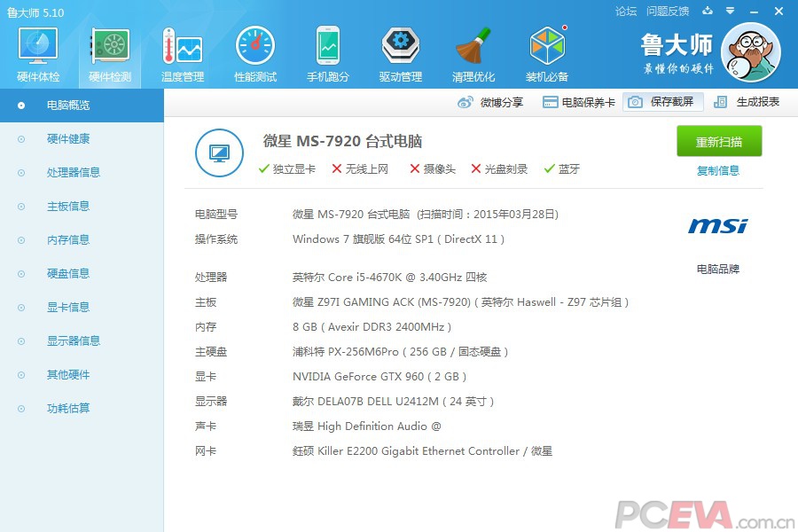798x532 pixels.
Task: Click processor value Core i5-4670K
Action: coord(390,277)
